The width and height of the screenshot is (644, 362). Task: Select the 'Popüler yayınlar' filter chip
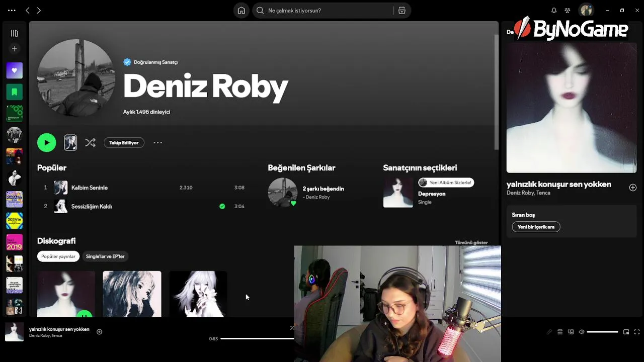tap(58, 256)
